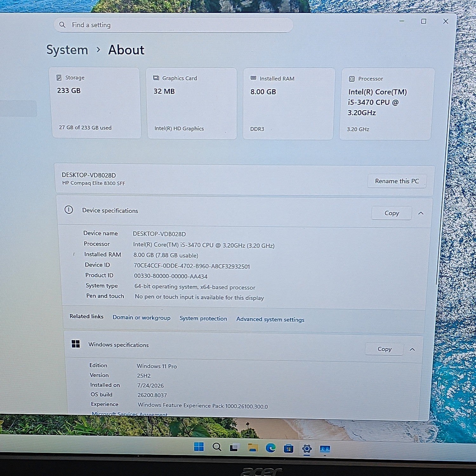The image size is (476, 476).
Task: Select the Version value "25H2"
Action: point(144,376)
